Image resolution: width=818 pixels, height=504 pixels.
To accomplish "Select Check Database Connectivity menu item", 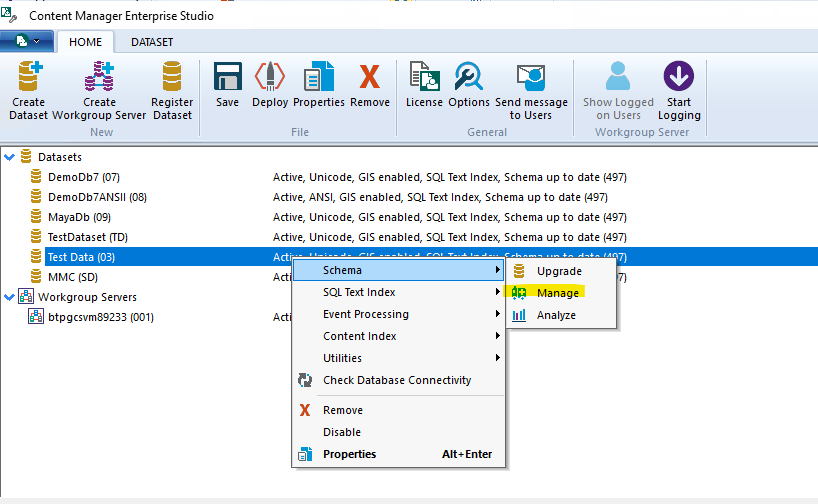I will [398, 380].
